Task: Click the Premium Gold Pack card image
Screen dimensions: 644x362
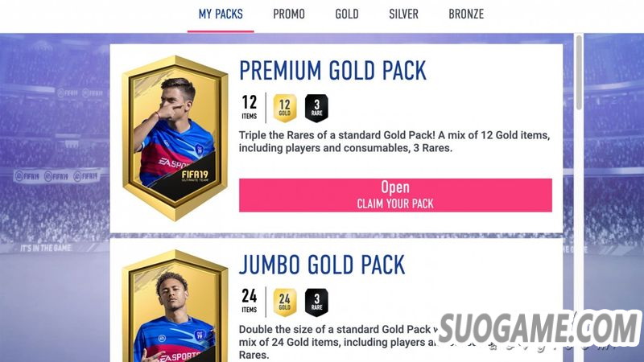Action: 175,138
